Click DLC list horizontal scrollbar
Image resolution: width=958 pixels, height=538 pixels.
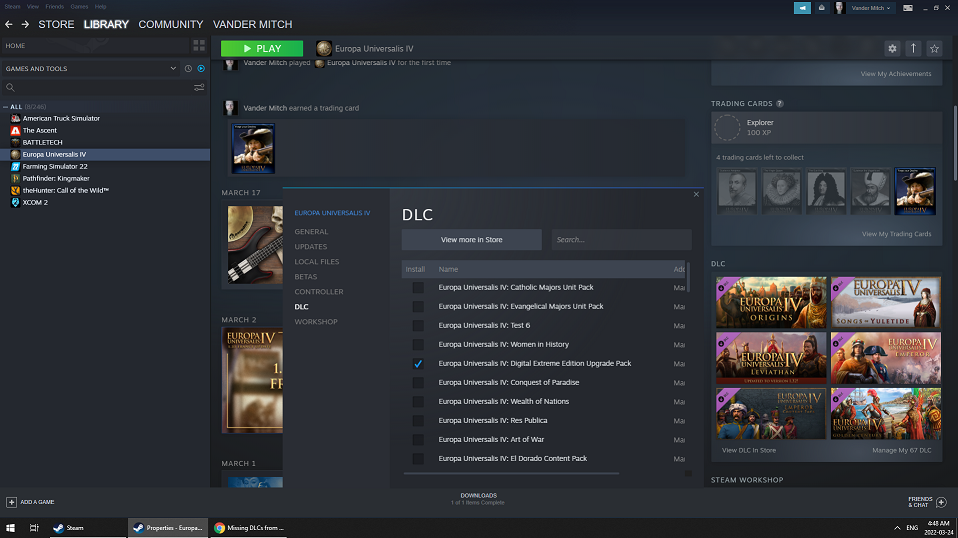(511, 473)
